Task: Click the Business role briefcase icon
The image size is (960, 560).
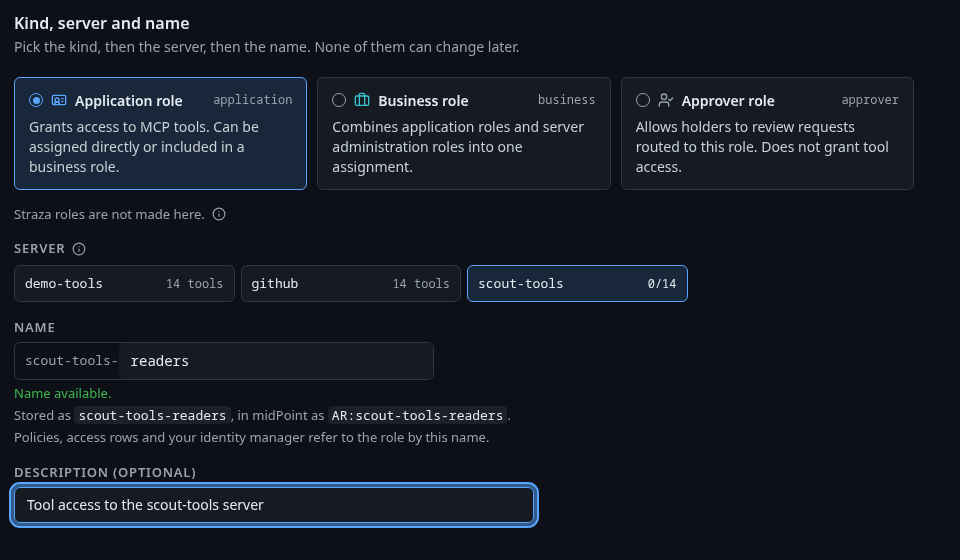Action: (x=362, y=100)
